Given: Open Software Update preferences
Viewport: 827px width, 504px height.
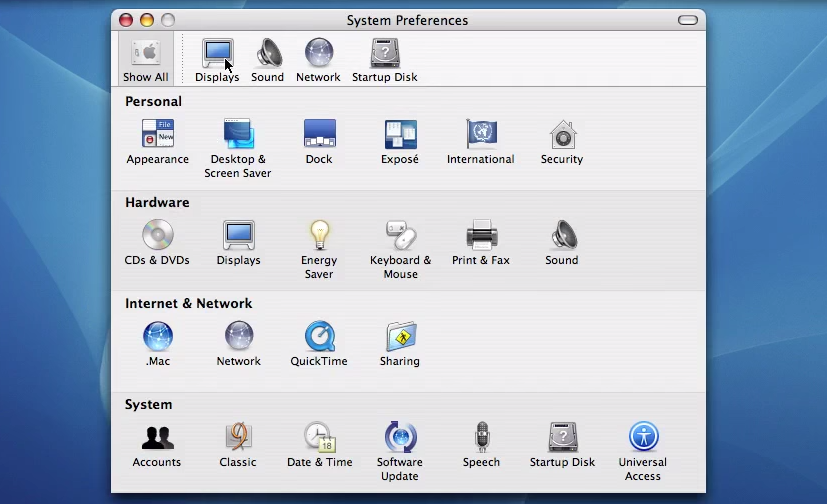Looking at the screenshot, I should (x=400, y=438).
